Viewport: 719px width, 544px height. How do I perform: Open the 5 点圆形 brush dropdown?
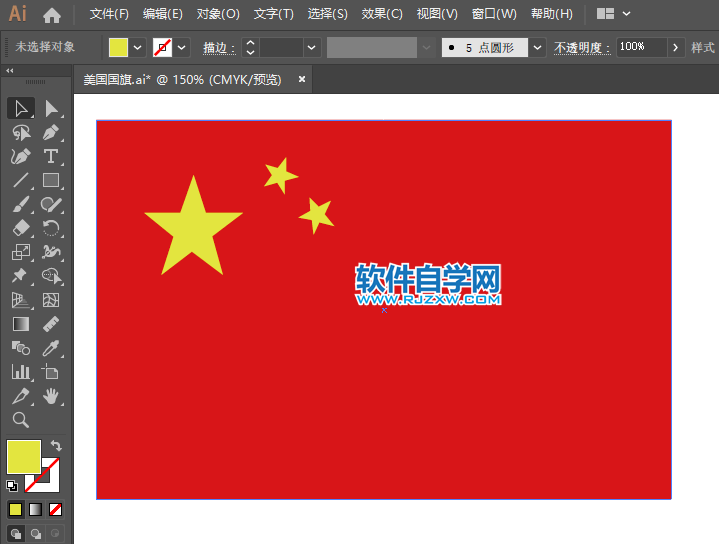pos(537,47)
